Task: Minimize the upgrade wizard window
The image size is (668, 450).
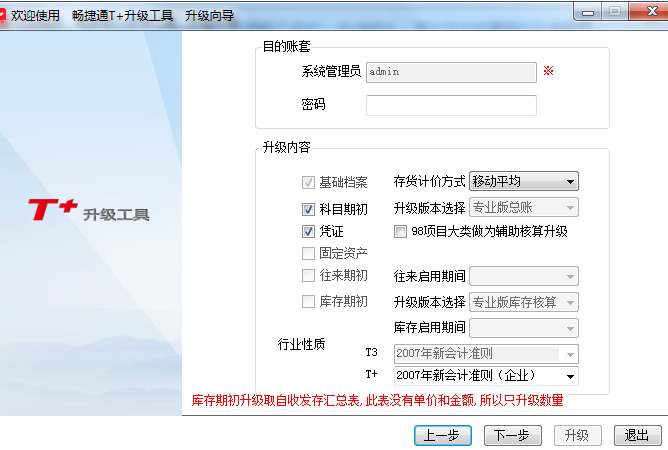Action: [x=588, y=12]
